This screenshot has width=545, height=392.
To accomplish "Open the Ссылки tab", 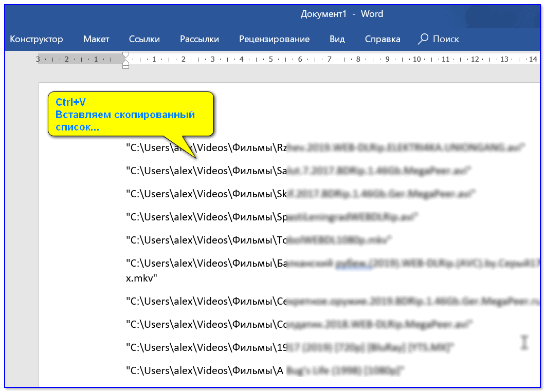I will coord(144,39).
